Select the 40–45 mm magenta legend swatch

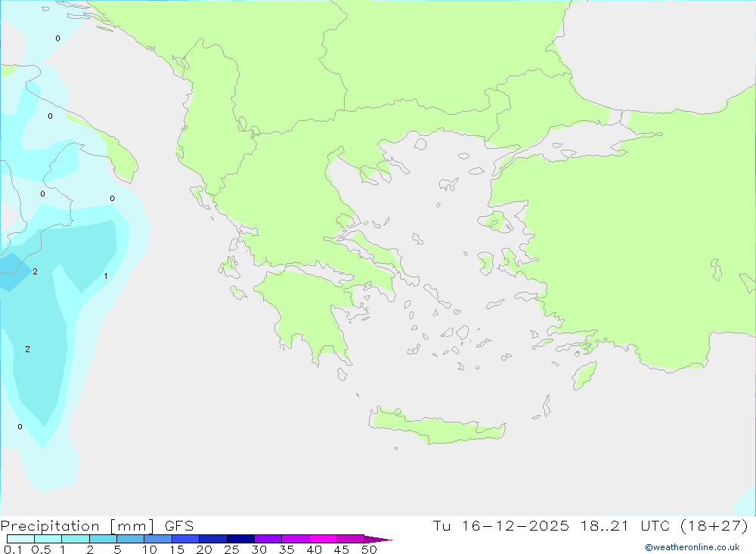point(323,539)
